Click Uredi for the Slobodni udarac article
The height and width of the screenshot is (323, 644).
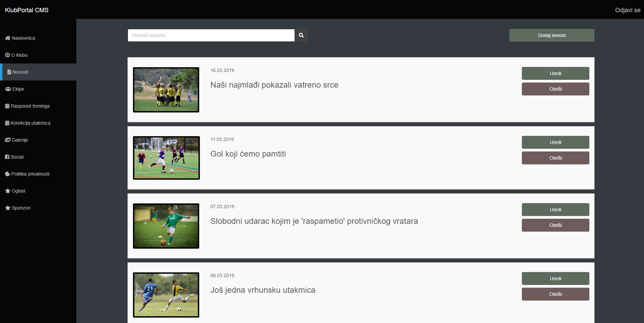(x=555, y=210)
